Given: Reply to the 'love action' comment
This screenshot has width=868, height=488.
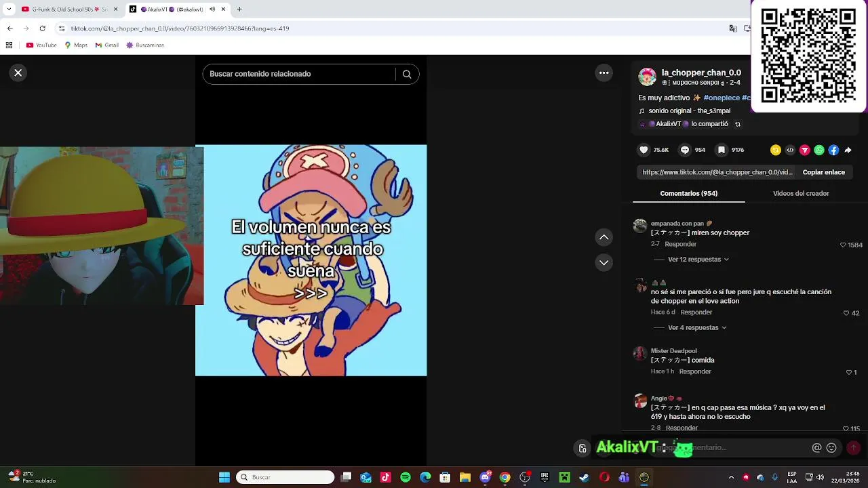Looking at the screenshot, I should coord(696,312).
